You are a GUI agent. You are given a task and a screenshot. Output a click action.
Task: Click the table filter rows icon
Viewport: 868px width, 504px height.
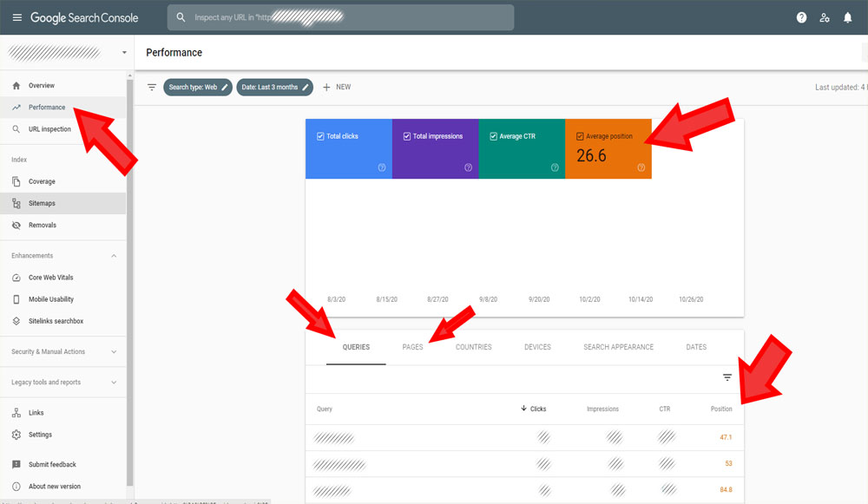point(727,377)
